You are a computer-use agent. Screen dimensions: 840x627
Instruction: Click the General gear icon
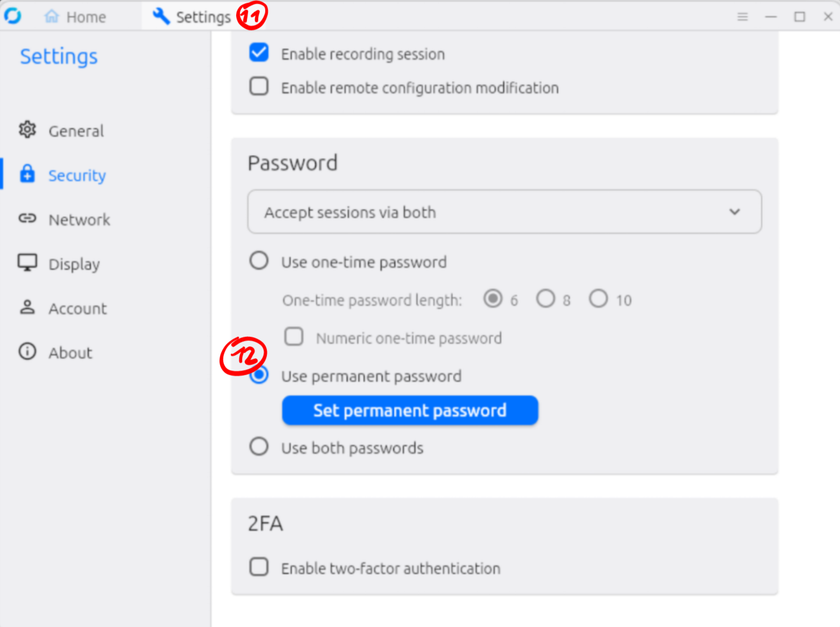[27, 130]
